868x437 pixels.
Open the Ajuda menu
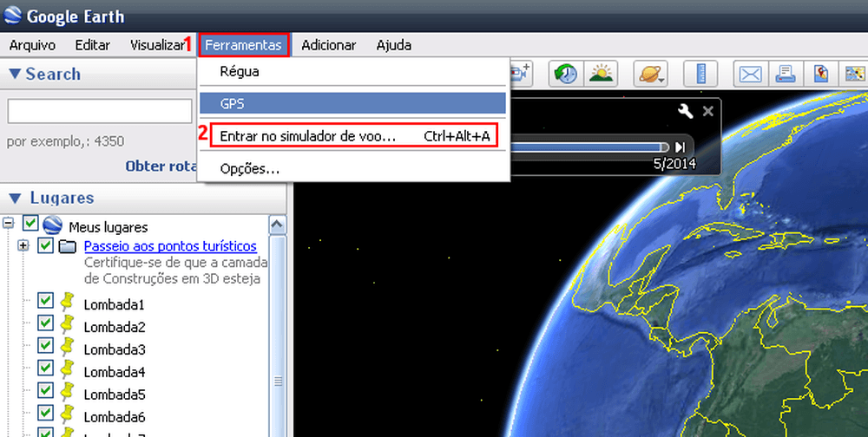tap(393, 45)
